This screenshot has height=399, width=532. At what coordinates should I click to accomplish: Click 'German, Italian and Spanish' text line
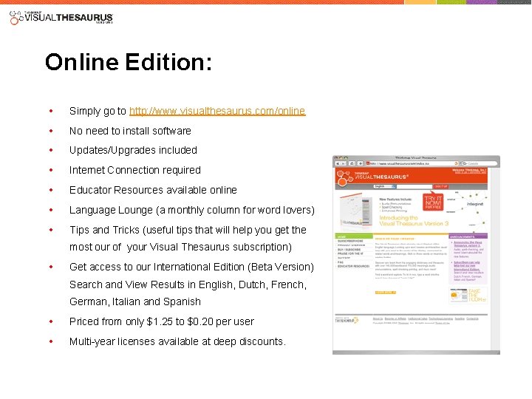point(135,301)
